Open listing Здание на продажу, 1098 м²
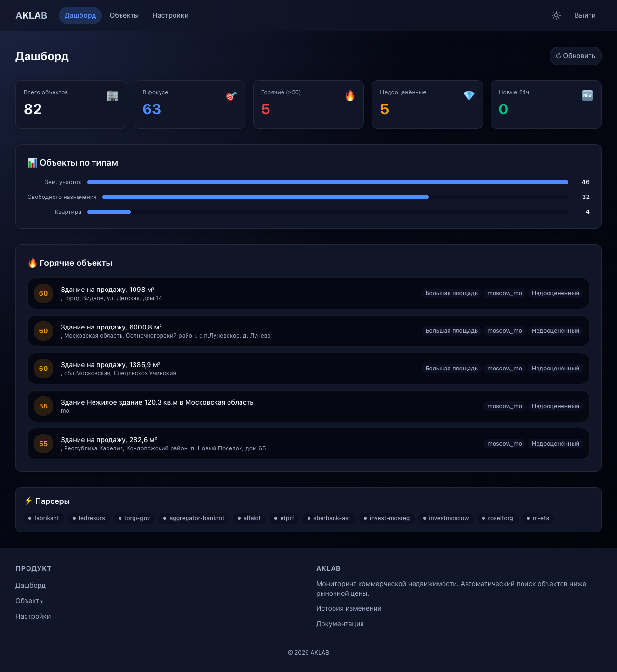Viewport: 617px width, 672px height. [308, 293]
